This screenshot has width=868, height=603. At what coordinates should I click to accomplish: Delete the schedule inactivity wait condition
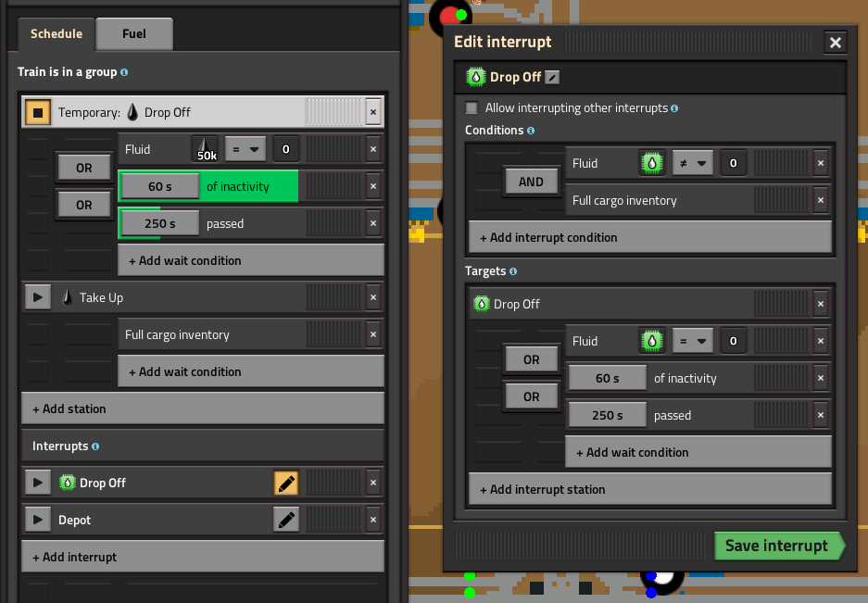click(373, 186)
